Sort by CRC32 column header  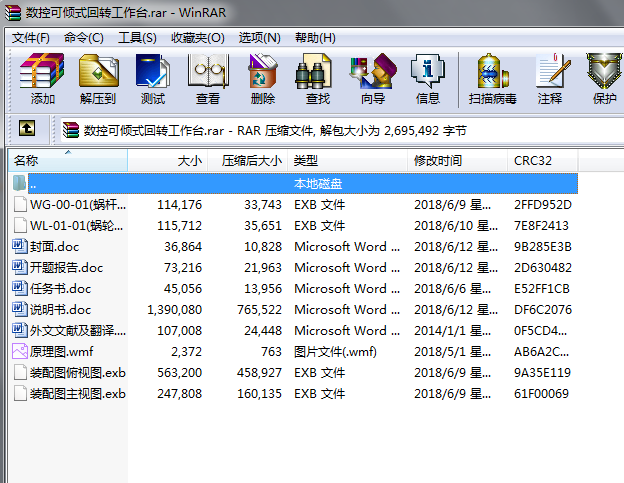pos(543,160)
